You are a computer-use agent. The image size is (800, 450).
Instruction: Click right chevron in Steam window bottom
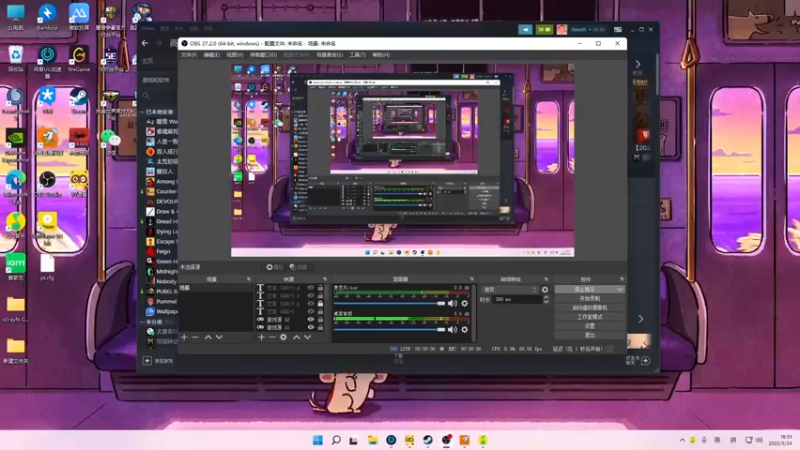[641, 319]
